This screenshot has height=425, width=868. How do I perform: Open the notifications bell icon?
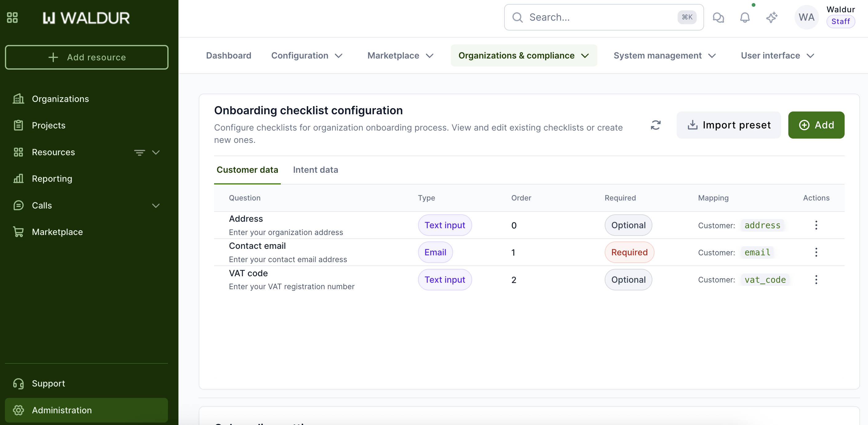(745, 17)
